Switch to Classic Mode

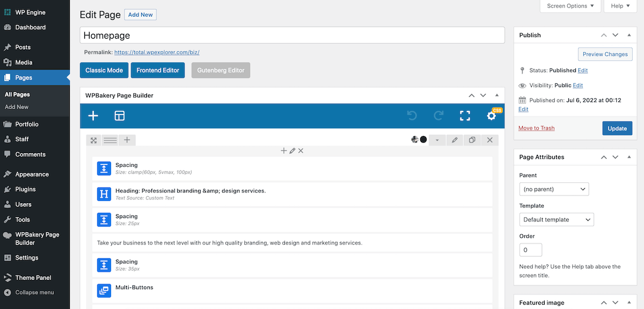[104, 70]
